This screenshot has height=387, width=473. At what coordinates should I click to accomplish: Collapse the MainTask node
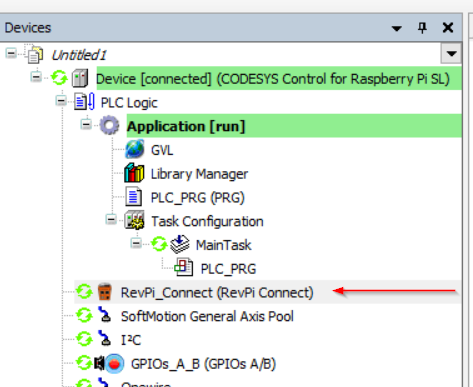click(136, 243)
